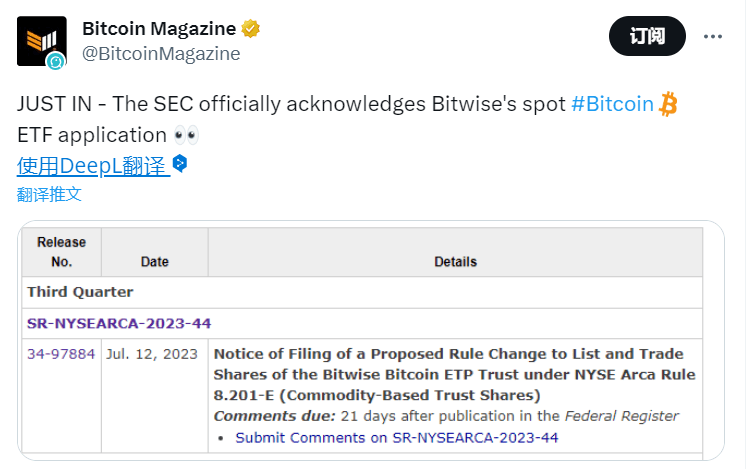The image size is (753, 469).
Task: Click the small badge on avatar corner
Action: [x=57, y=62]
